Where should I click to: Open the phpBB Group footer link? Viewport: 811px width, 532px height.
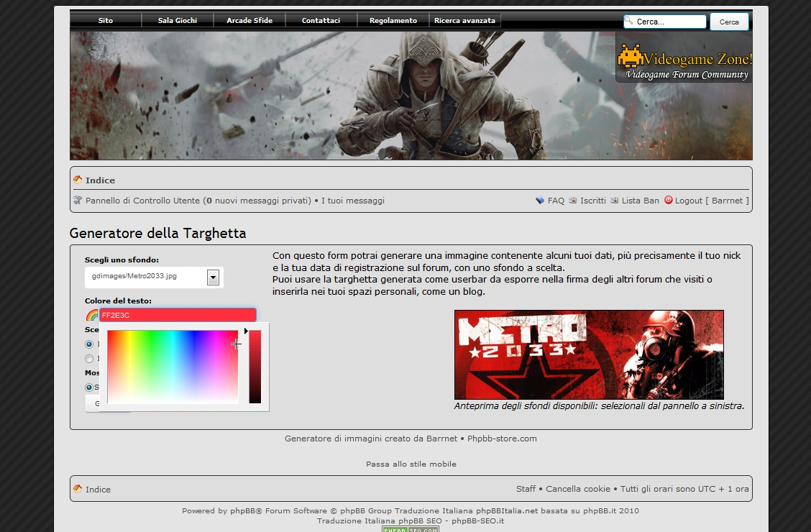tap(366, 511)
